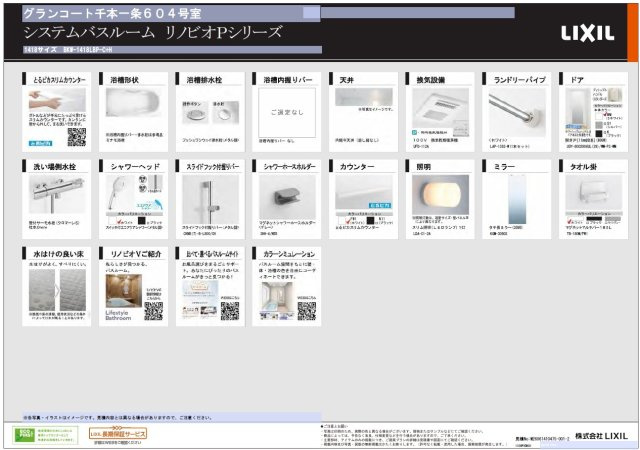This screenshot has height=450, width=640.
Task: Click the 浴槽排水栓 card title
Action: pos(204,80)
